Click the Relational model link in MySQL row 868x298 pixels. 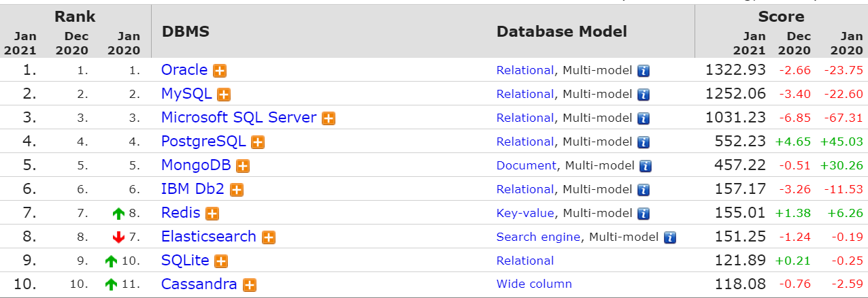tap(525, 94)
